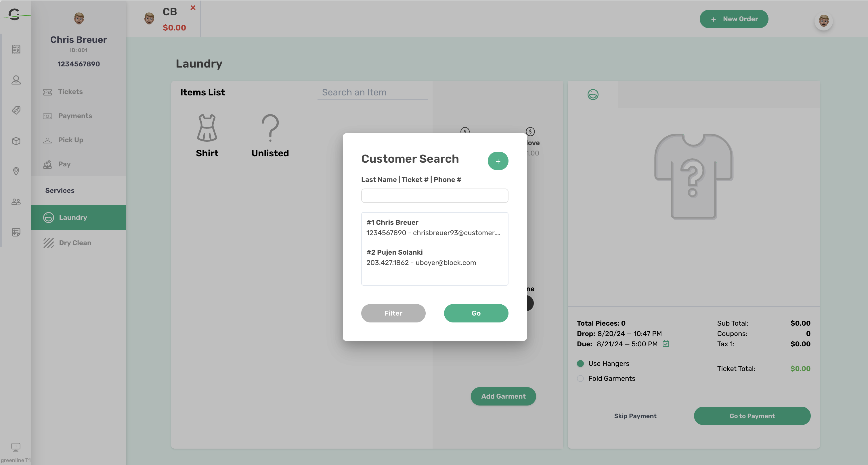The image size is (868, 465).
Task: Click the Search an Item field
Action: coord(372,92)
